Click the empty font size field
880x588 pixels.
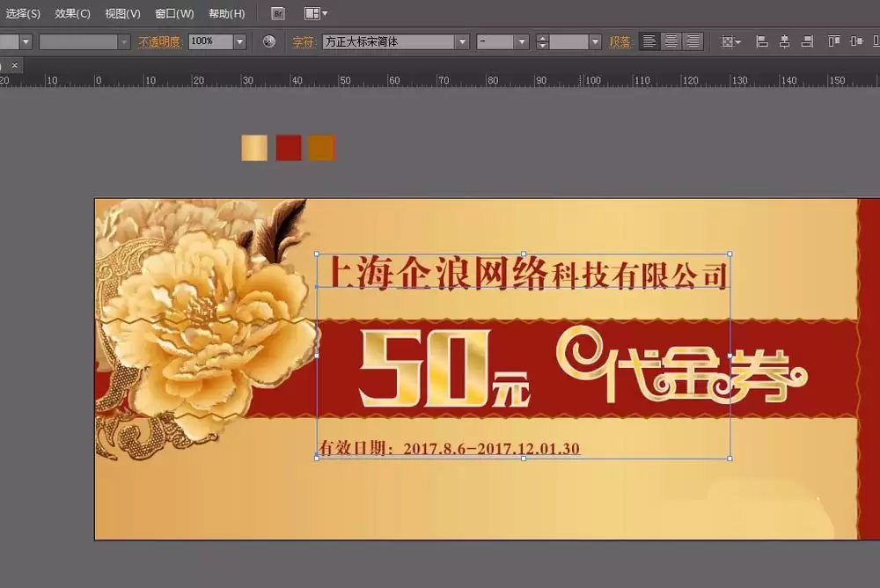click(x=568, y=41)
